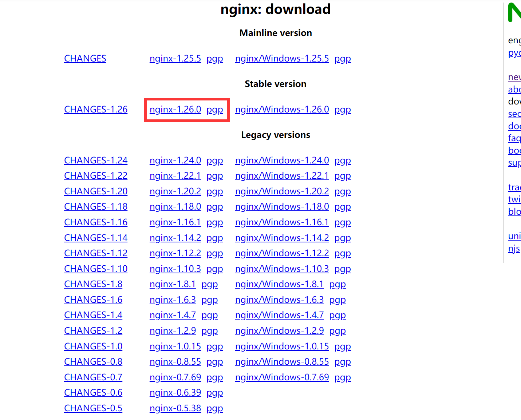The width and height of the screenshot is (521, 420).
Task: Download nginx-1.10.3
Action: pos(175,269)
